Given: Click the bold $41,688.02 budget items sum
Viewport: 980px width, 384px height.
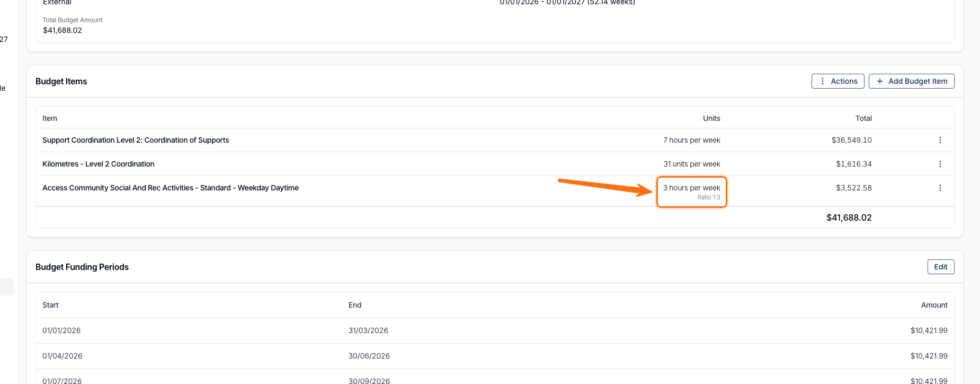Looking at the screenshot, I should (849, 217).
